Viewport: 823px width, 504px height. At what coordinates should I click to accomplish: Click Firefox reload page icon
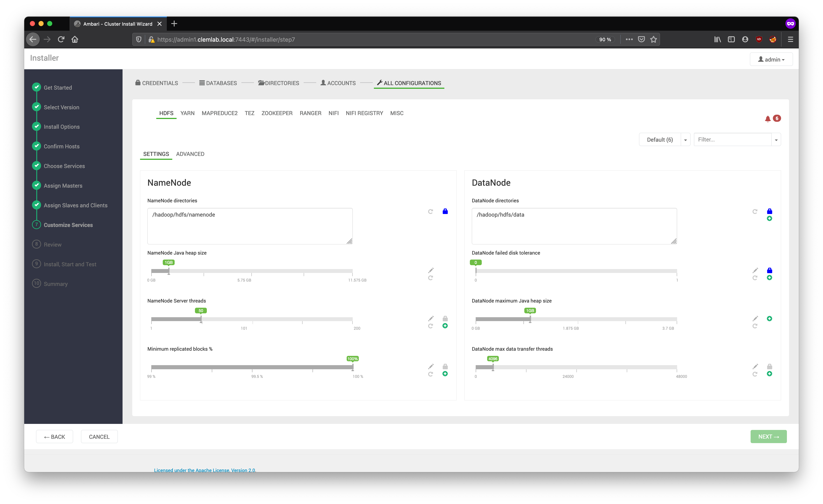(x=61, y=39)
